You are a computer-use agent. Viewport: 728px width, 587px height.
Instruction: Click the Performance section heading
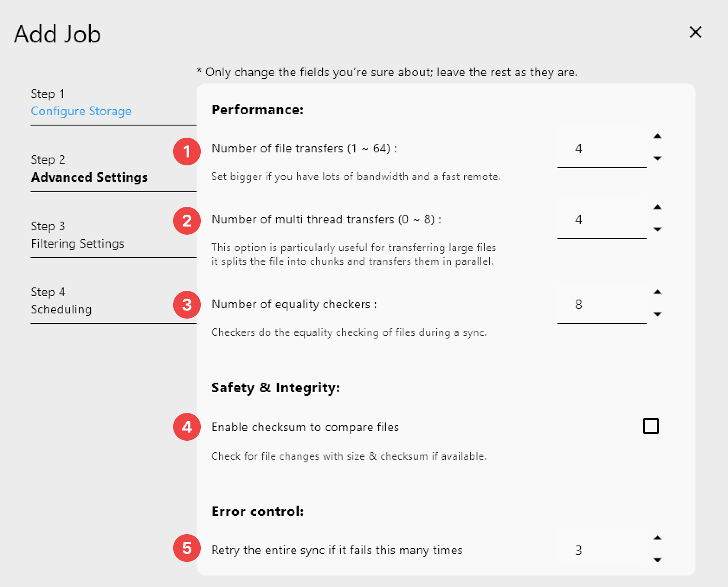point(258,110)
